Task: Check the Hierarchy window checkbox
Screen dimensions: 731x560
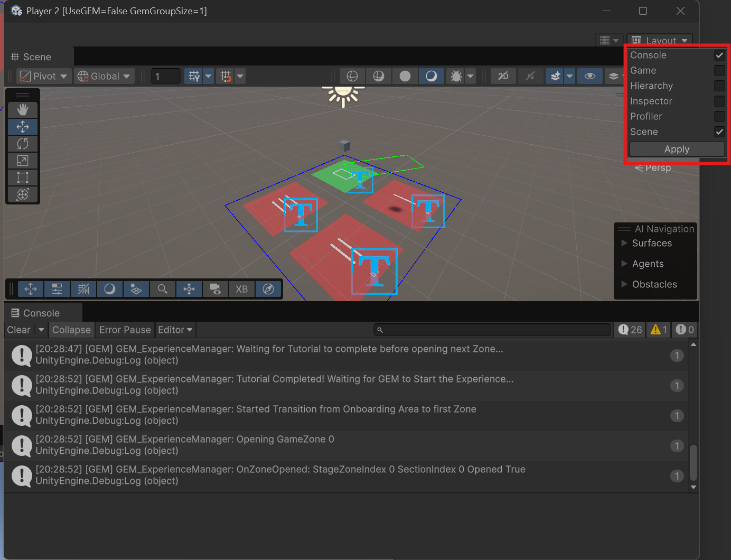Action: tap(719, 86)
